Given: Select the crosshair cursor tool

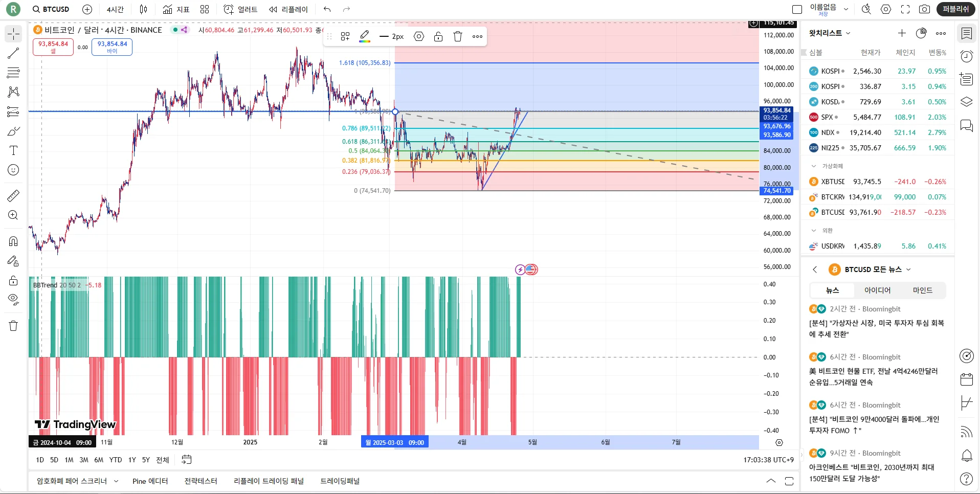Looking at the screenshot, I should (x=13, y=34).
